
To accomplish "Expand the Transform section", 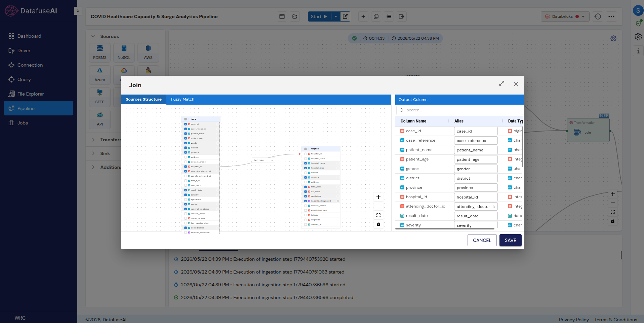I will [93, 140].
